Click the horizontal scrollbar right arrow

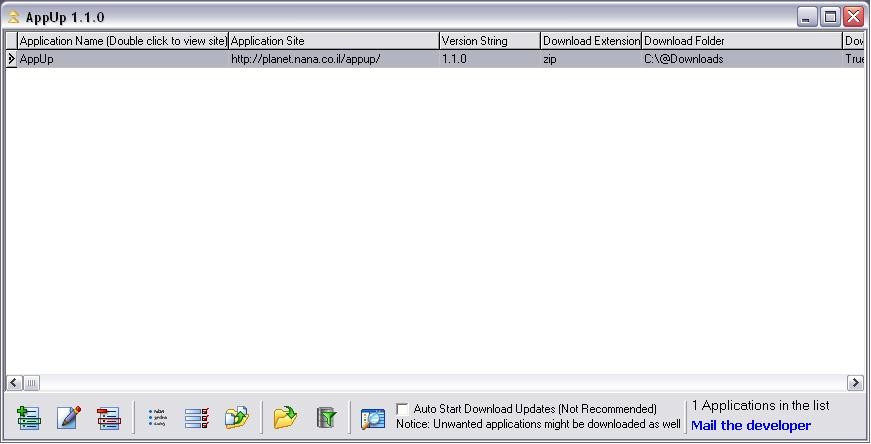(x=855, y=382)
